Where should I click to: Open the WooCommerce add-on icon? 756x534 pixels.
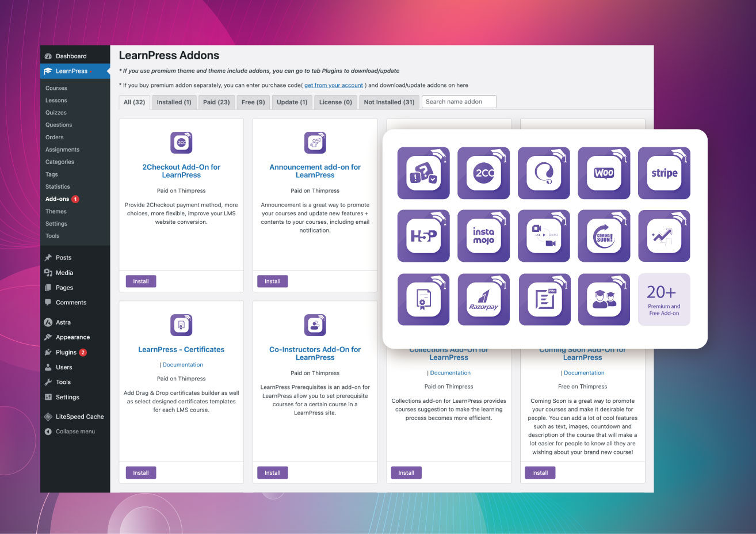[604, 173]
